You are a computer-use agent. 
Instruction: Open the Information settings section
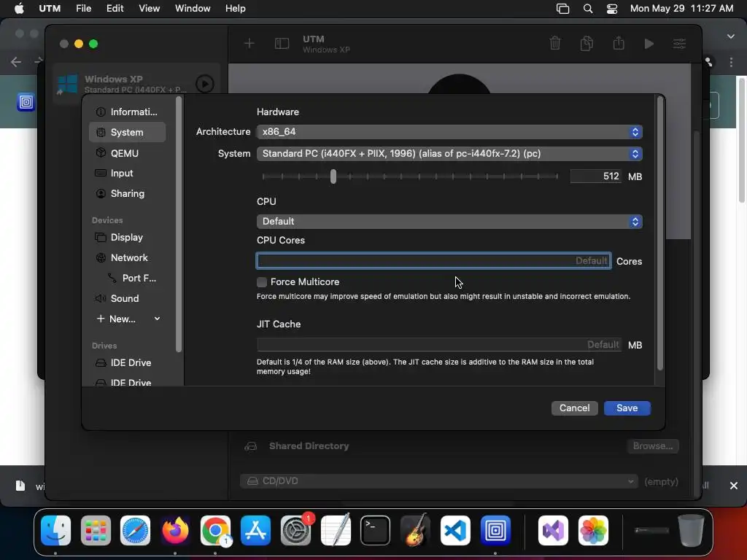[127, 112]
